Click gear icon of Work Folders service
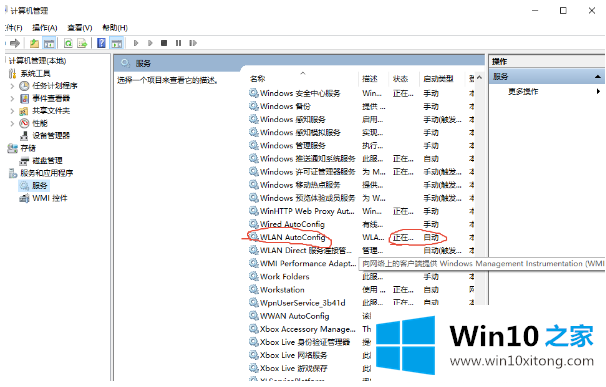 (x=254, y=276)
